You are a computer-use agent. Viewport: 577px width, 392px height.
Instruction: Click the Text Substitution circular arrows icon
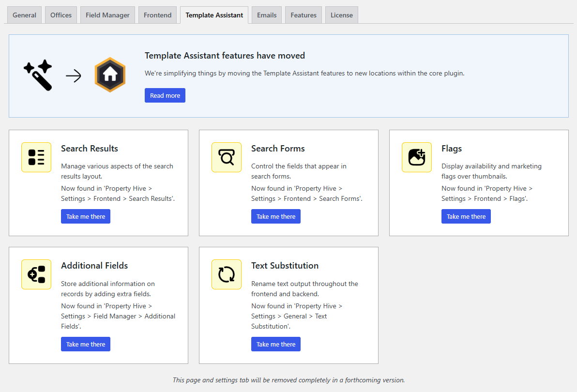point(227,274)
